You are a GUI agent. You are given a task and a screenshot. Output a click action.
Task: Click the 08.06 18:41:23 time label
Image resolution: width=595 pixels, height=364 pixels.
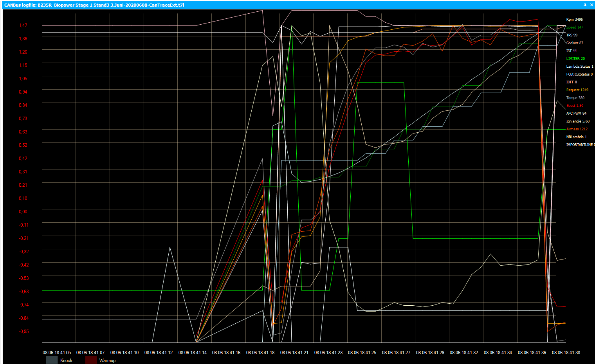[x=328, y=353]
